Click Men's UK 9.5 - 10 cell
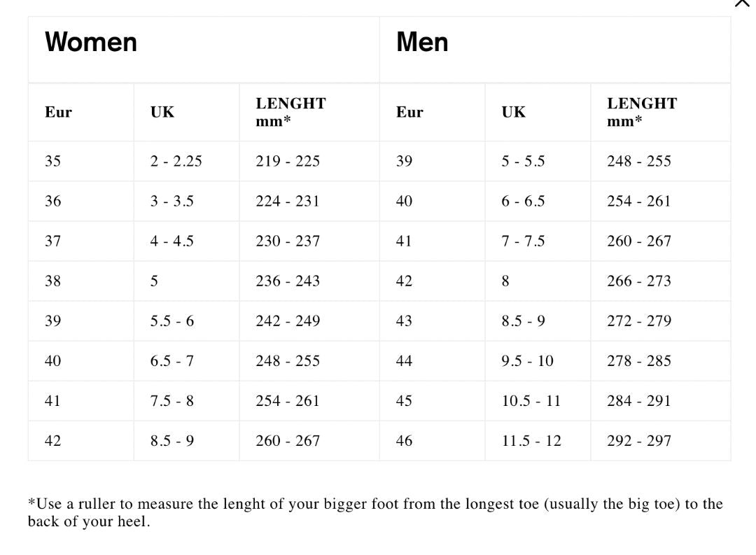 [527, 360]
